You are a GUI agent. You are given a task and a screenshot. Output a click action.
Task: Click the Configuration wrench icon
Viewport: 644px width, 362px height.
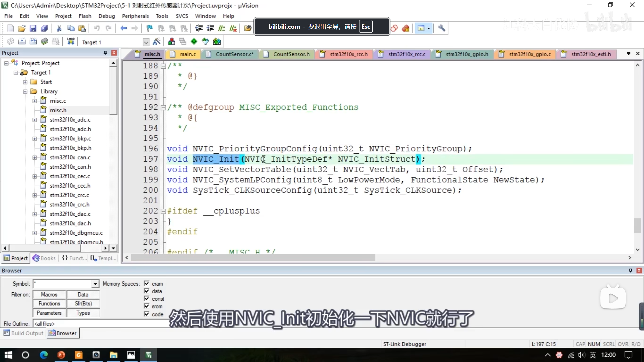tap(441, 28)
